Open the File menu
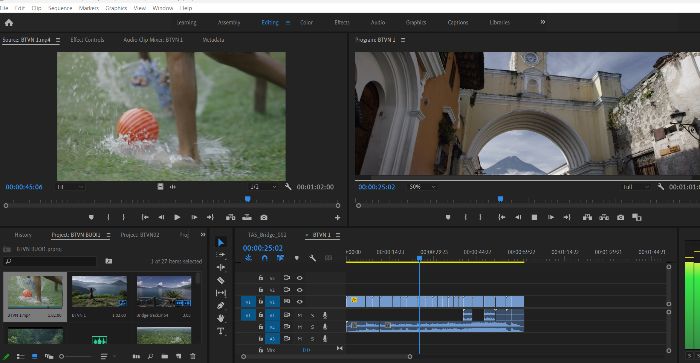Viewport: 700px width, 363px height. click(4, 8)
